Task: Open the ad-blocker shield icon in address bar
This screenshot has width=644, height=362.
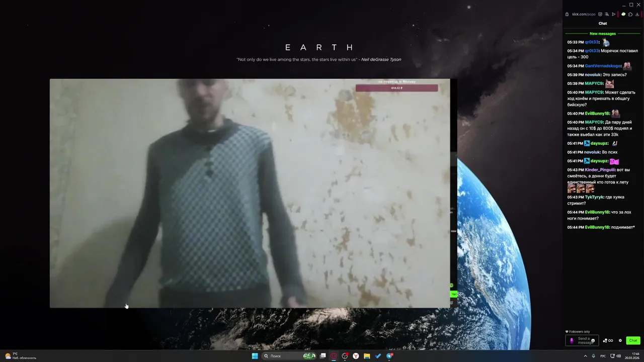Action: pyautogui.click(x=600, y=14)
